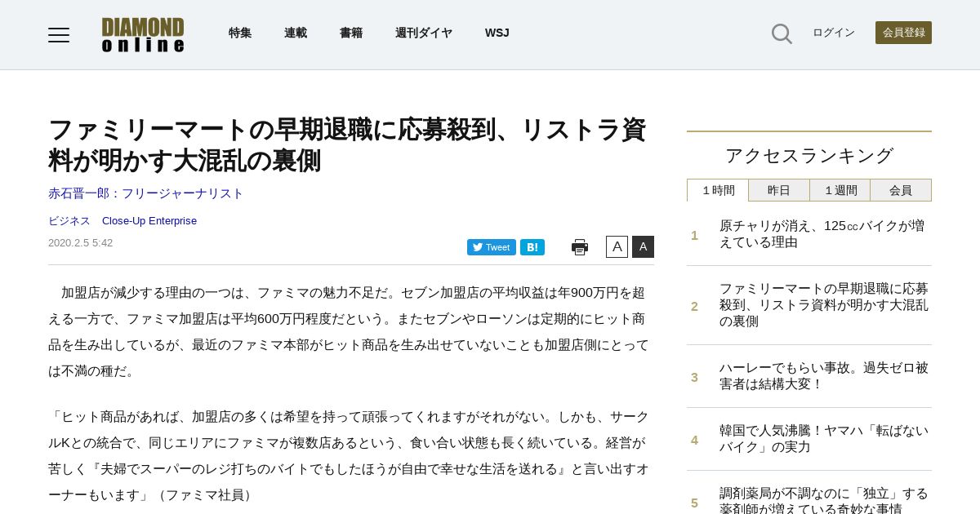
Task: Click the 会員登録 button
Action: coord(903,33)
